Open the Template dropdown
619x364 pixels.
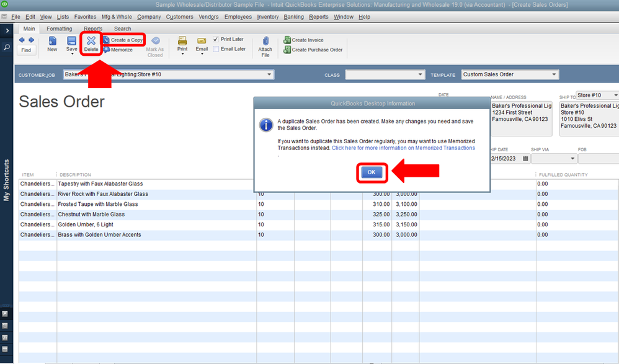(x=554, y=74)
